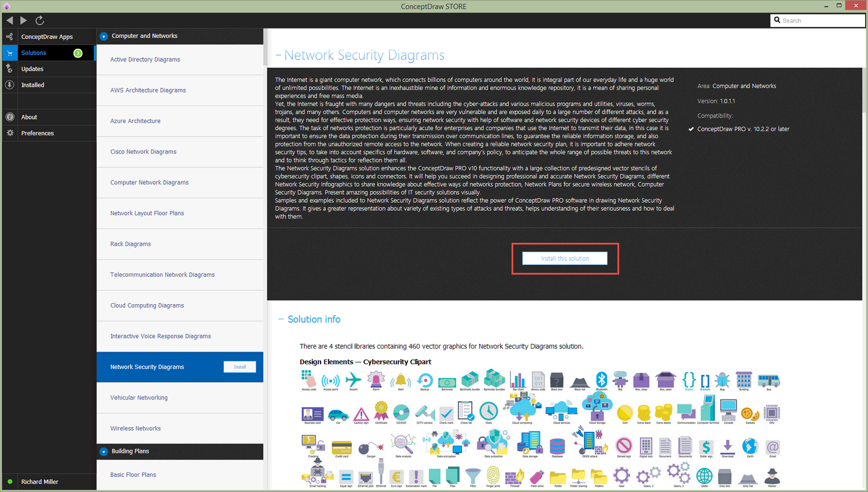
Task: Click the Dollar sign clipart
Action: coord(706,446)
